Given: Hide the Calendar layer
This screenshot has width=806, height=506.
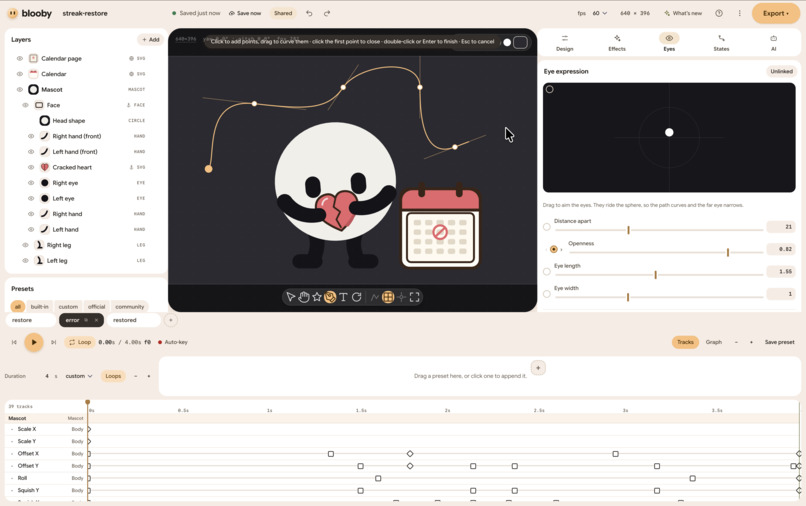Looking at the screenshot, I should point(20,74).
